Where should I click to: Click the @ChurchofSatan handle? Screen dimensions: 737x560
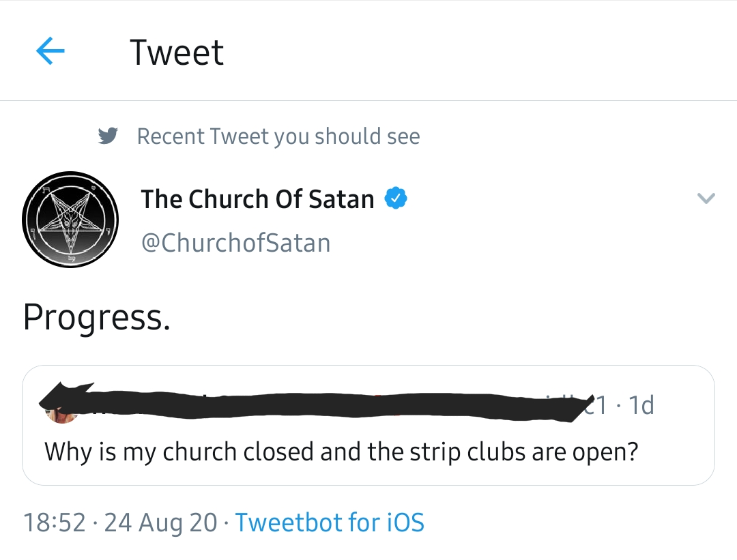click(x=235, y=243)
